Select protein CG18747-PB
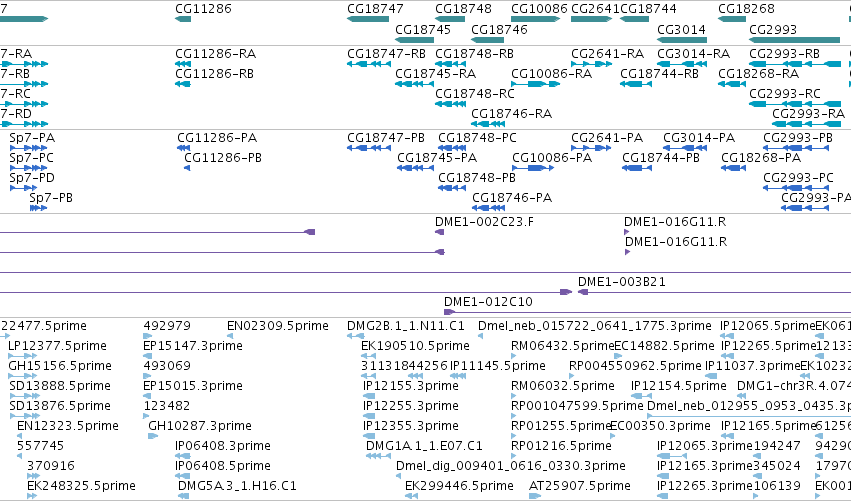 click(386, 138)
